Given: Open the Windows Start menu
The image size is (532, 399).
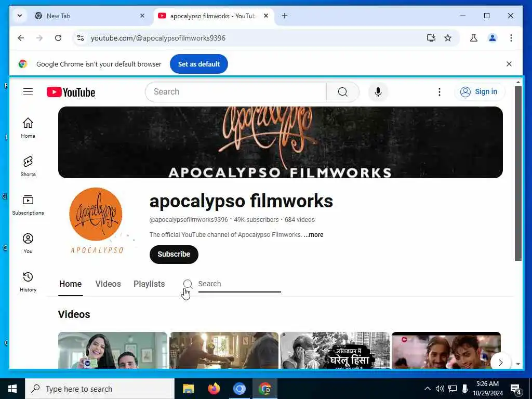Looking at the screenshot, I should click(x=12, y=389).
